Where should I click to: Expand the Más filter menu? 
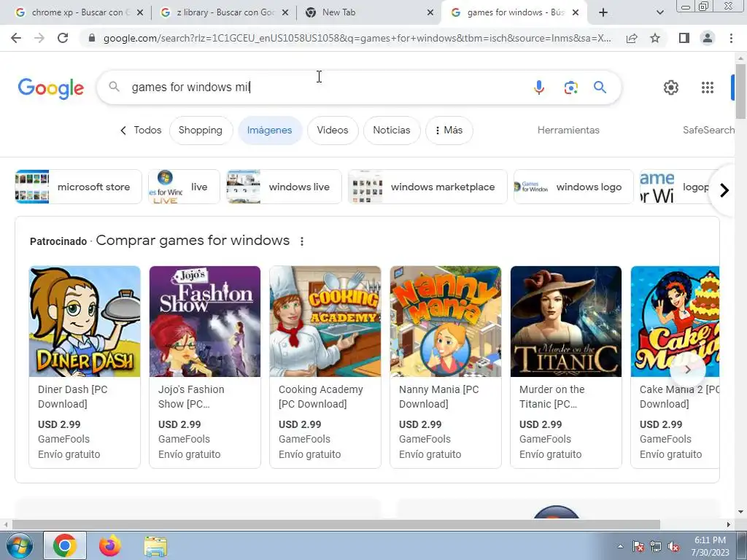click(449, 130)
